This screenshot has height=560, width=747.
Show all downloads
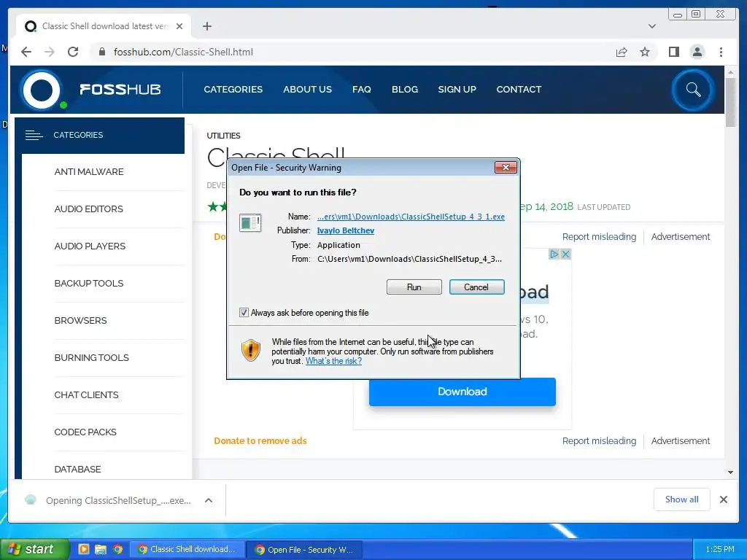(682, 499)
